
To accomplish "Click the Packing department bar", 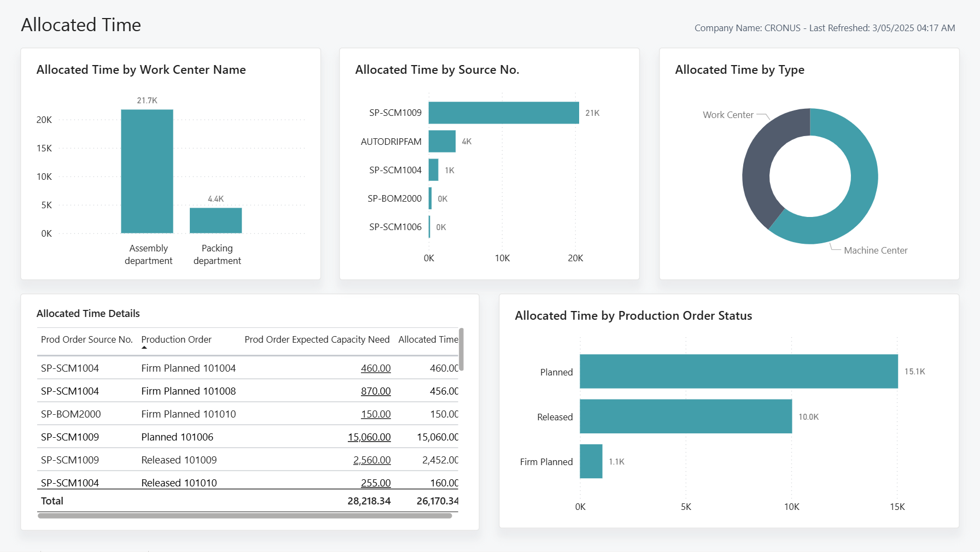I will click(x=216, y=221).
